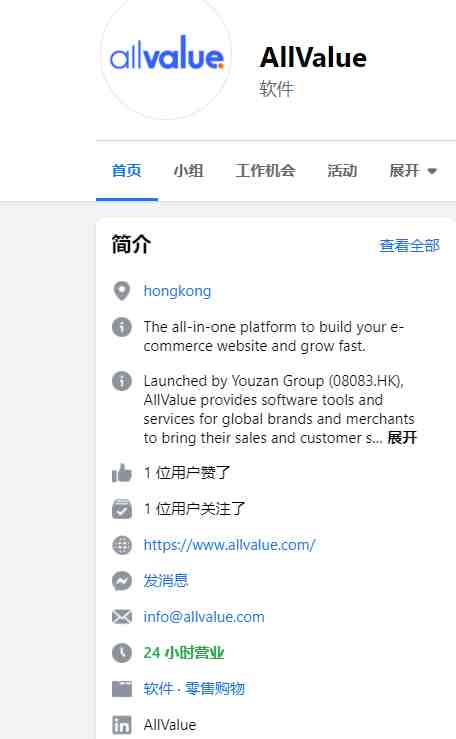The height and width of the screenshot is (739, 456).
Task: Click the info icon beside Launched by Youzan Group
Action: coord(122,380)
